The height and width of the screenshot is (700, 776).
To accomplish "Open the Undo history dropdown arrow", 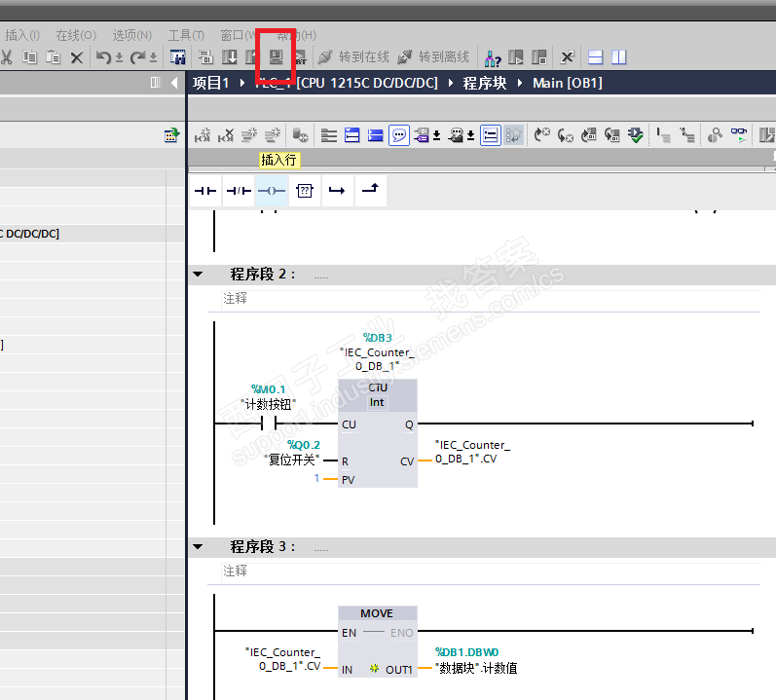I will click(119, 58).
